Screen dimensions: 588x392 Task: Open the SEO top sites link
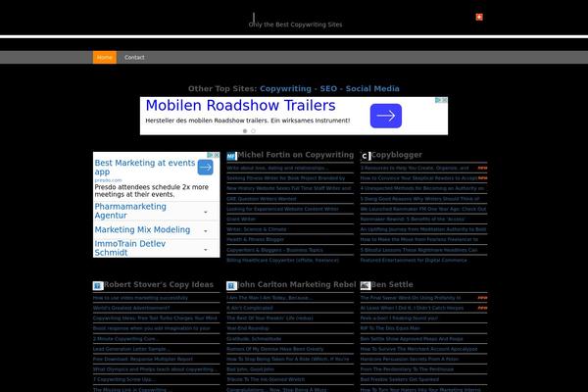pos(328,89)
